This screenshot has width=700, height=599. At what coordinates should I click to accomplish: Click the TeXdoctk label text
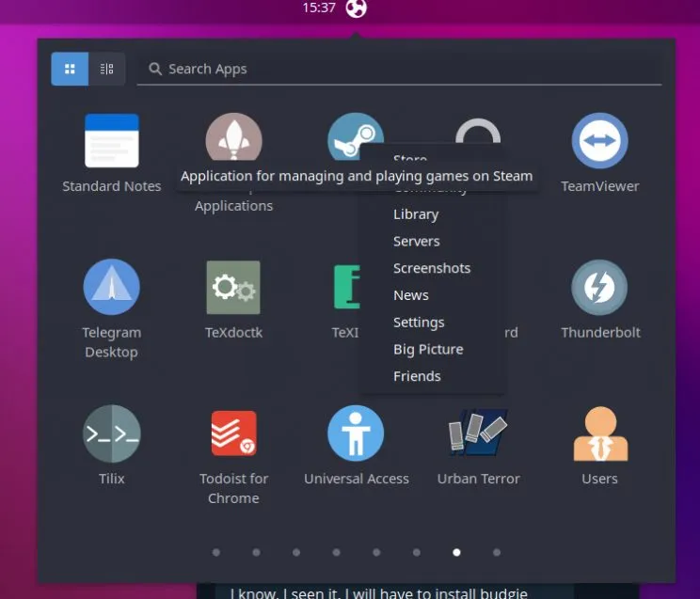click(x=233, y=333)
